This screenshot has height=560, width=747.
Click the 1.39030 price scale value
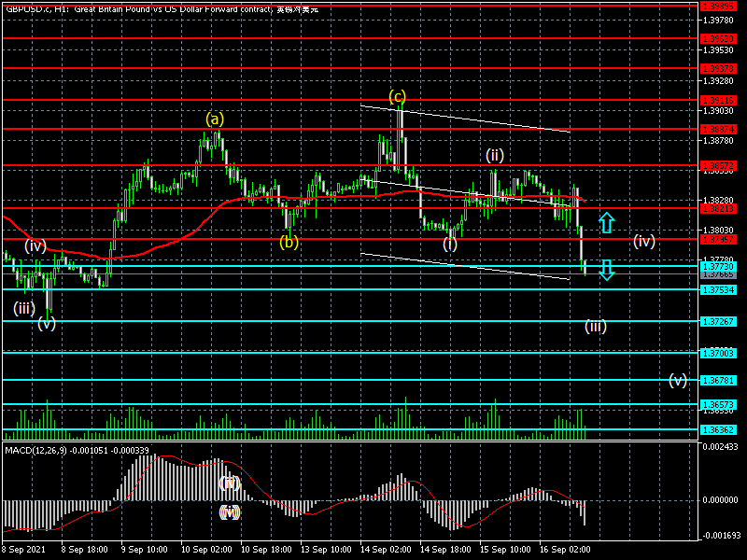(x=718, y=110)
